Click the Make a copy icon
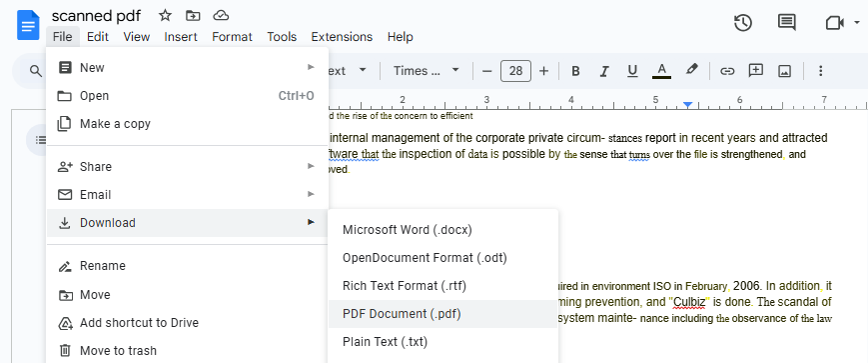 point(65,124)
